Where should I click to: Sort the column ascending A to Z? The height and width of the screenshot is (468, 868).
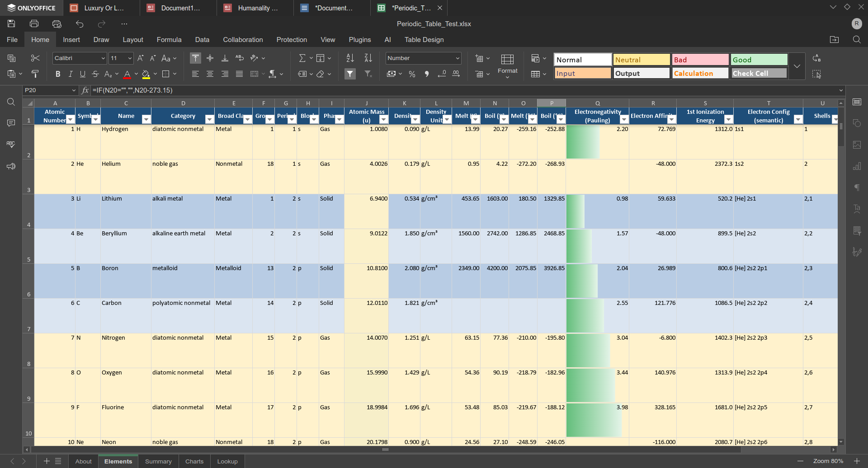pyautogui.click(x=350, y=58)
